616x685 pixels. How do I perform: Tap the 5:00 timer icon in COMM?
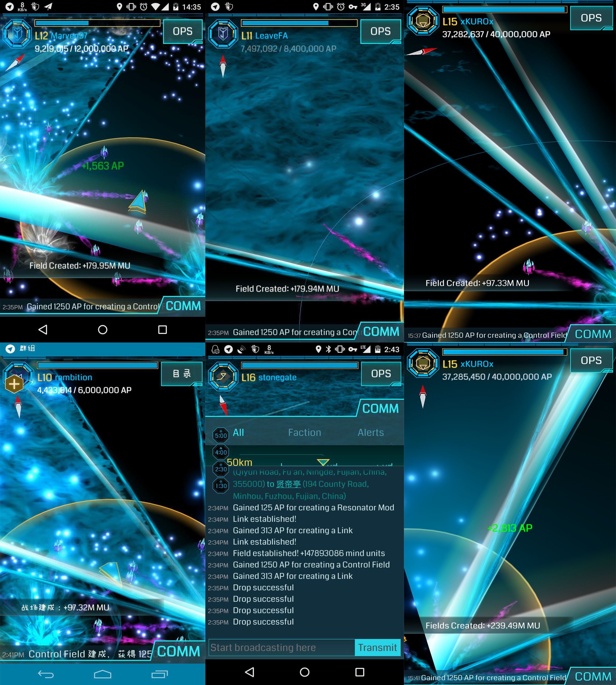[221, 435]
